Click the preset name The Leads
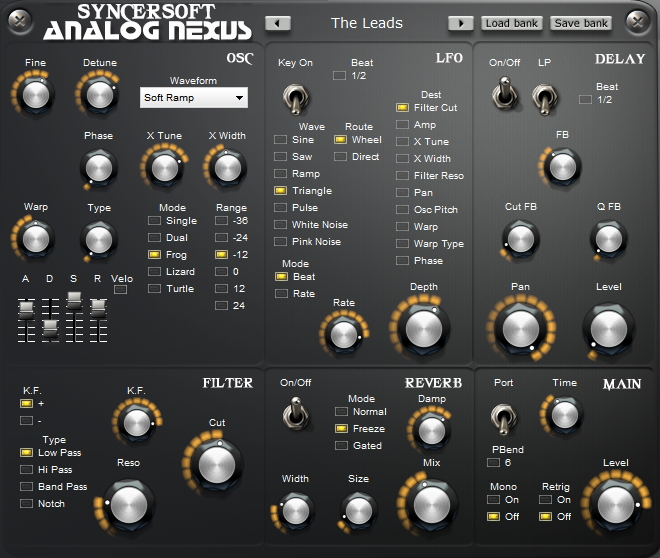Image resolution: width=660 pixels, height=558 pixels. pyautogui.click(x=367, y=23)
